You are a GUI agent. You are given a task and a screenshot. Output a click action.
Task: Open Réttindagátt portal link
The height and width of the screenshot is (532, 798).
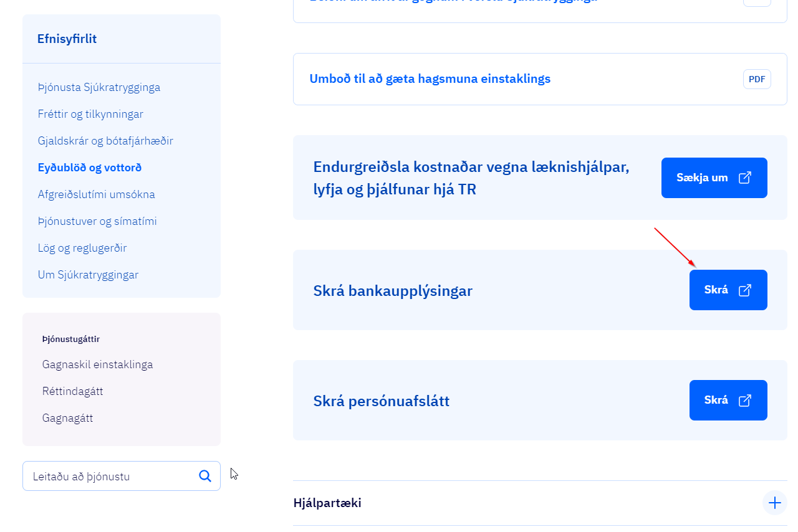pyautogui.click(x=72, y=391)
